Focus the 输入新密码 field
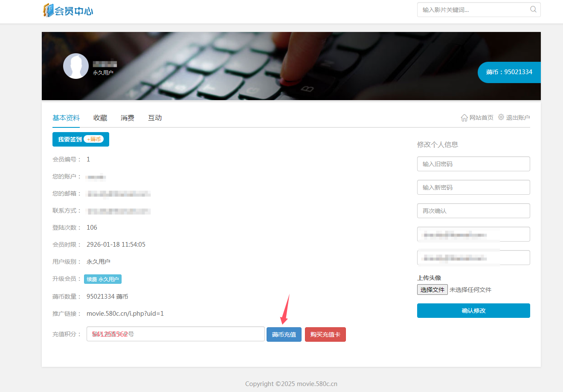The width and height of the screenshot is (563, 392). click(473, 187)
